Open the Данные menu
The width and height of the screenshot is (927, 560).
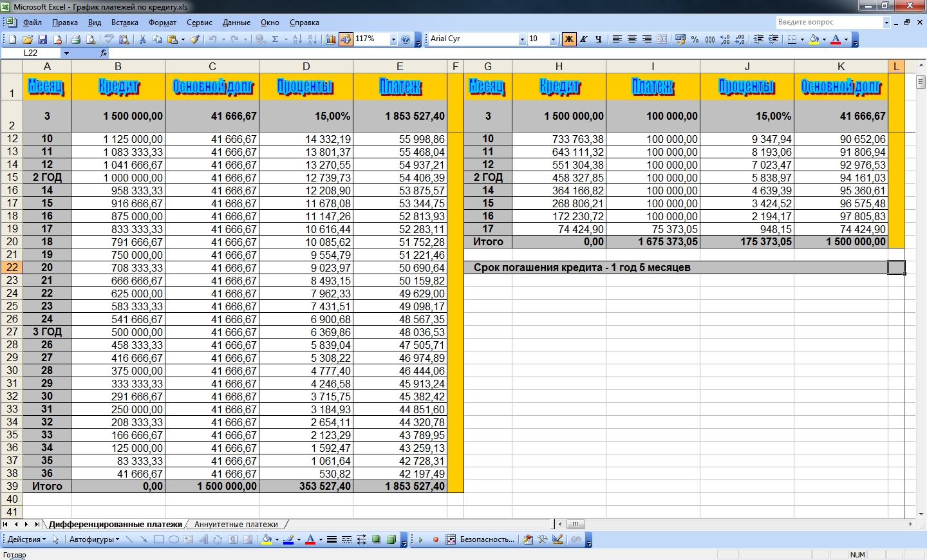click(x=237, y=23)
